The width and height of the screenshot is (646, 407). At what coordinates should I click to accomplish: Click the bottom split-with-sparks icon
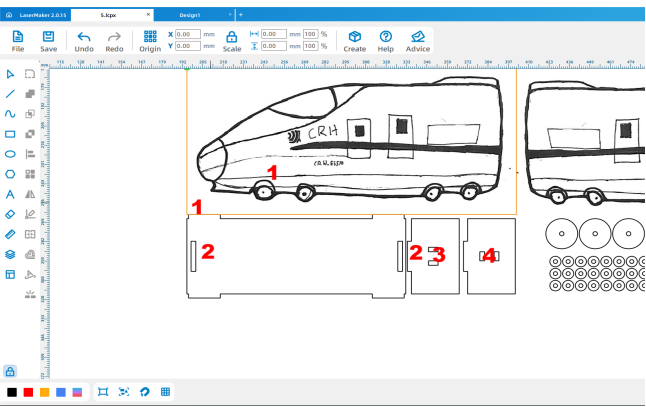(x=30, y=294)
